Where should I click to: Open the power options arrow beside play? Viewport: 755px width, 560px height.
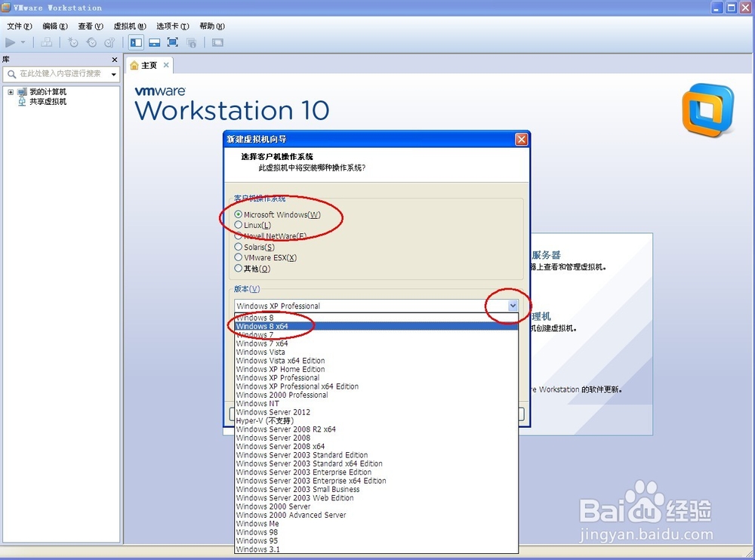click(23, 42)
